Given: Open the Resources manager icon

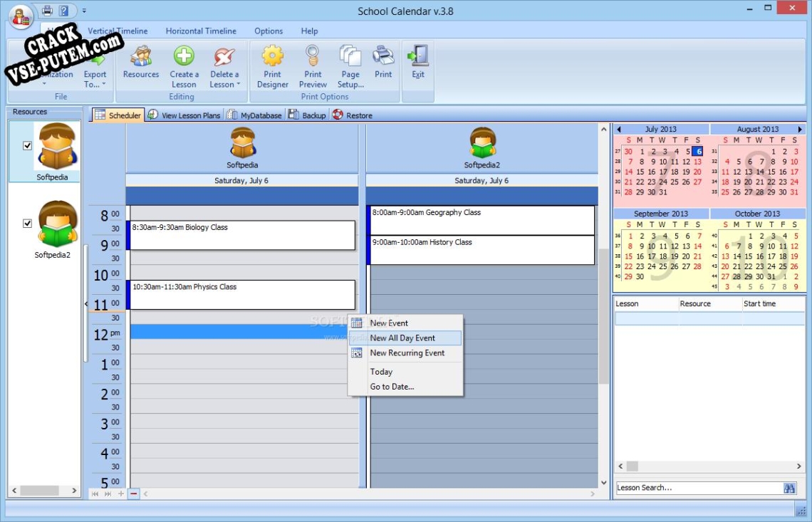Looking at the screenshot, I should pyautogui.click(x=141, y=57).
